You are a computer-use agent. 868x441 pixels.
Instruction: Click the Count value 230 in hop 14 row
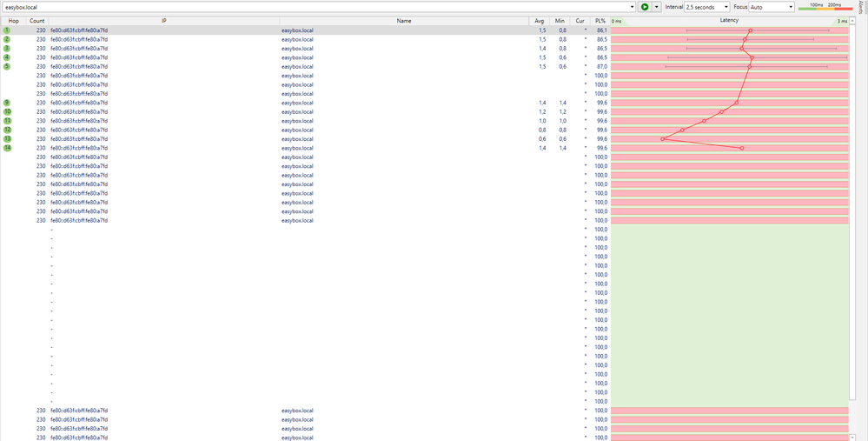pos(41,148)
